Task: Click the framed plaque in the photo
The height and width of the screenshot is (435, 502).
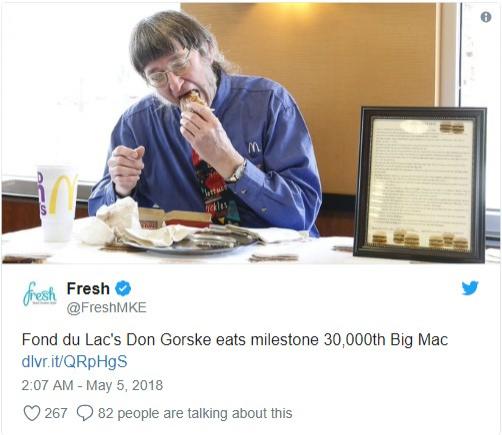Action: pyautogui.click(x=421, y=184)
